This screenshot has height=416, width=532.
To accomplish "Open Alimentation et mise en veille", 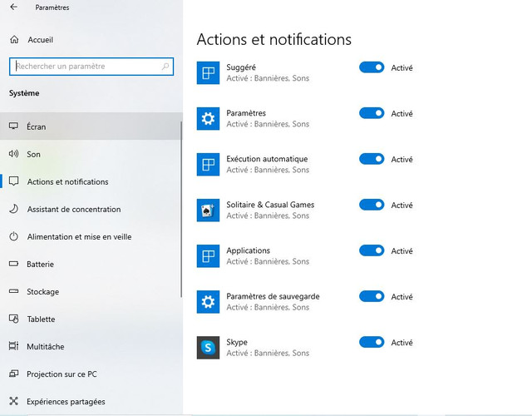I will [91, 236].
